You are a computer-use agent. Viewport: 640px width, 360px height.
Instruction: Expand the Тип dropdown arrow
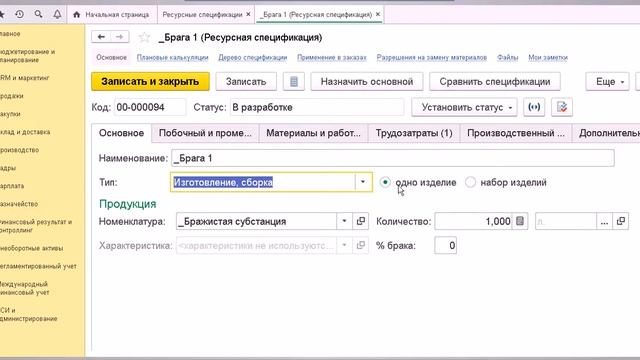point(363,182)
